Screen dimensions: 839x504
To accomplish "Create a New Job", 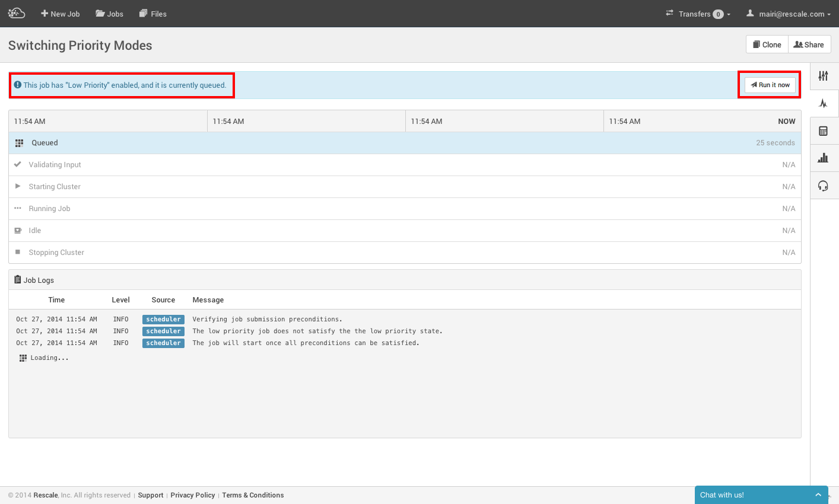I will (x=60, y=14).
